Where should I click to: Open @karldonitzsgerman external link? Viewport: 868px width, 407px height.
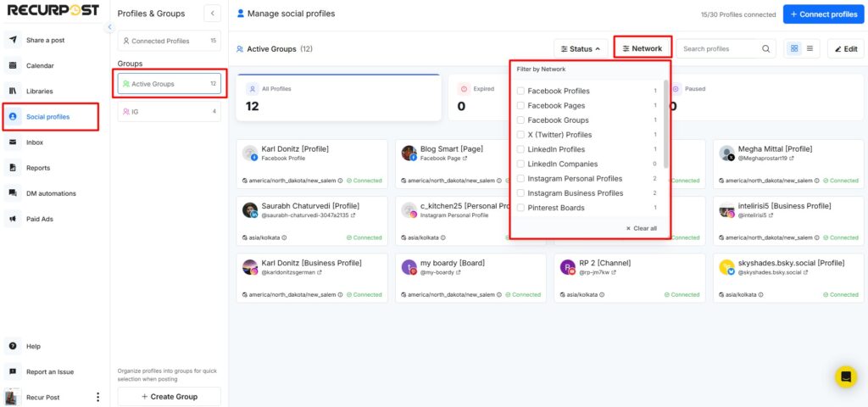[x=320, y=272]
